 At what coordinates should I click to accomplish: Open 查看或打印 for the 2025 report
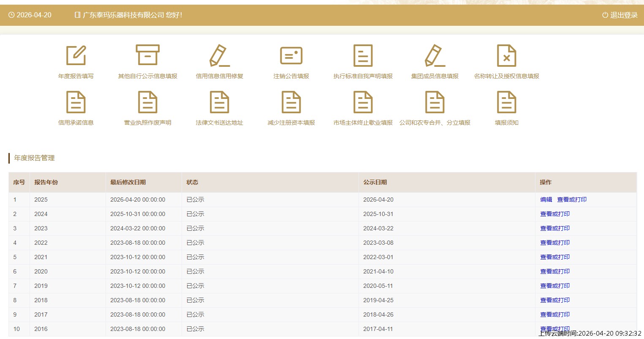(x=572, y=200)
